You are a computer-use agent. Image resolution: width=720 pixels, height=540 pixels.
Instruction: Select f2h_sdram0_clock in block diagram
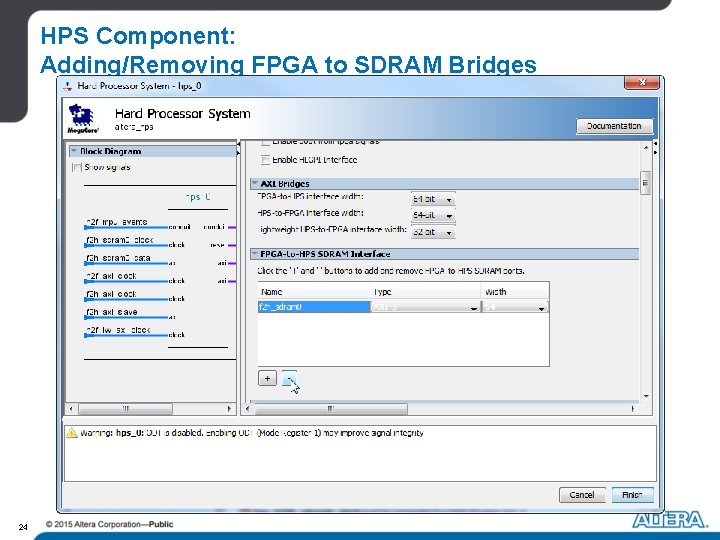[x=119, y=240]
